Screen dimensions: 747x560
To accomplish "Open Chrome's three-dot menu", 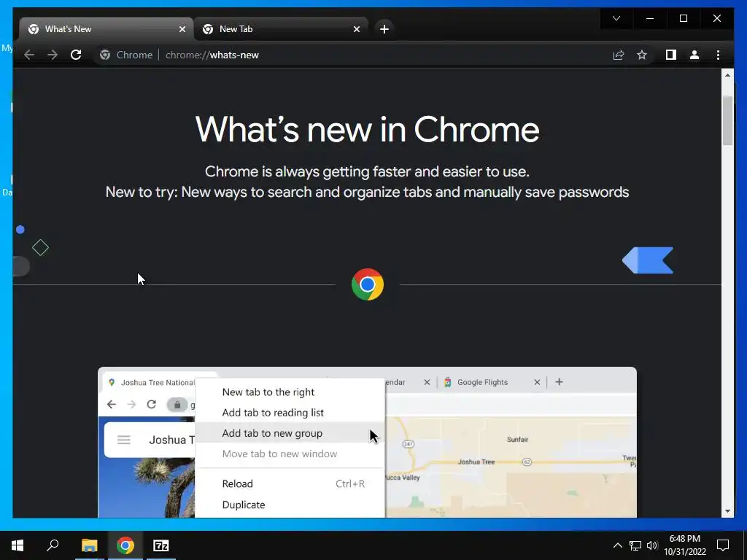I will click(x=718, y=55).
